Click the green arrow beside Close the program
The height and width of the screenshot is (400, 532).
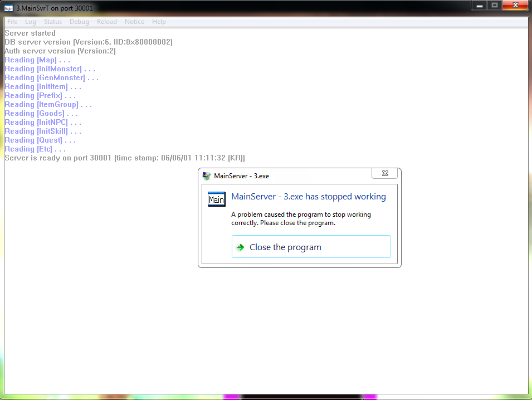pyautogui.click(x=240, y=247)
